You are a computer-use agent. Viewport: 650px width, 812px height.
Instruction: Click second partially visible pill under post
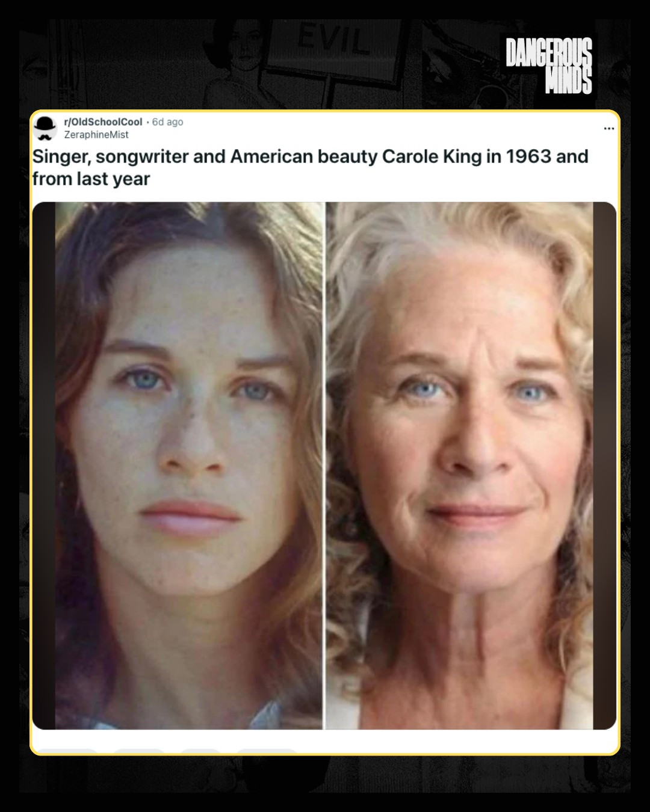139,751
